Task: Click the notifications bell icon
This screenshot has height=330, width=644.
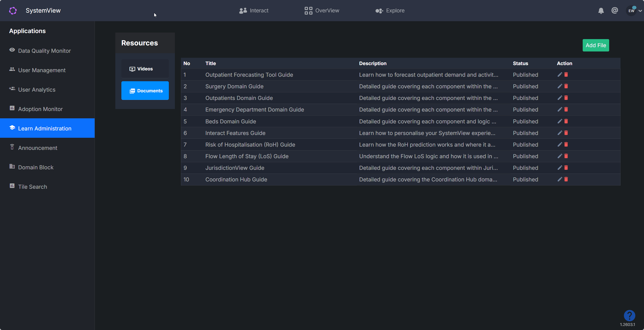Action: tap(601, 11)
